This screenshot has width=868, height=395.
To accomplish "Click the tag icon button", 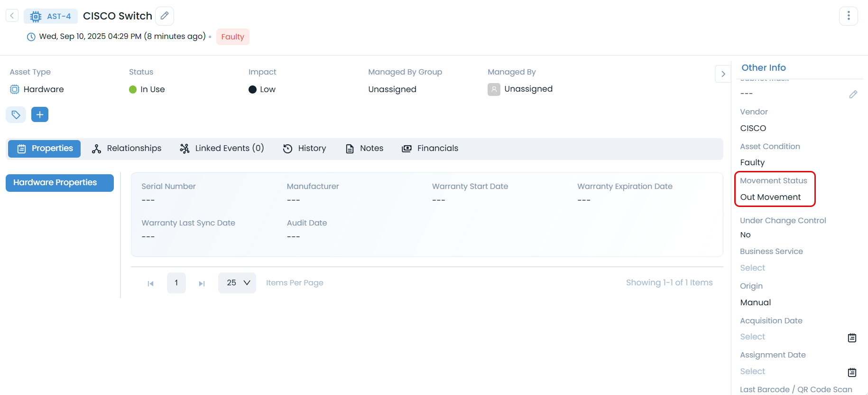I will 16,114.
